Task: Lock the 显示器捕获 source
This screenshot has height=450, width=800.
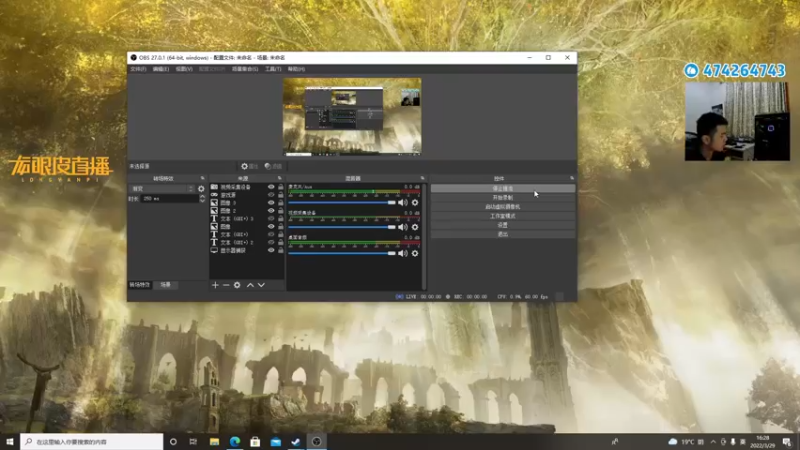Action: [281, 250]
